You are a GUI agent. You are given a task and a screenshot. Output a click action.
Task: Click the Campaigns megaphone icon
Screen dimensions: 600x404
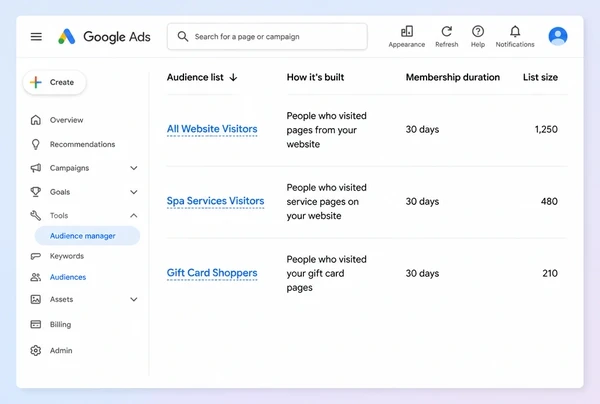pyautogui.click(x=36, y=168)
